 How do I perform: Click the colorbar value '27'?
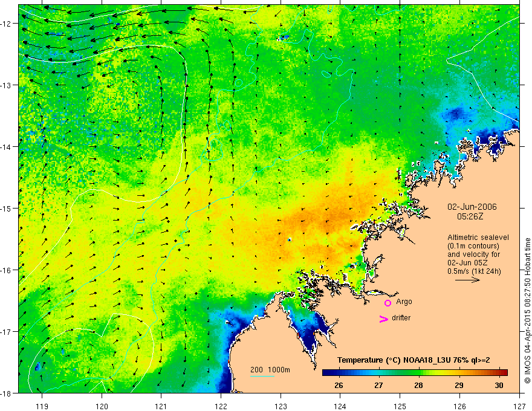click(x=378, y=385)
